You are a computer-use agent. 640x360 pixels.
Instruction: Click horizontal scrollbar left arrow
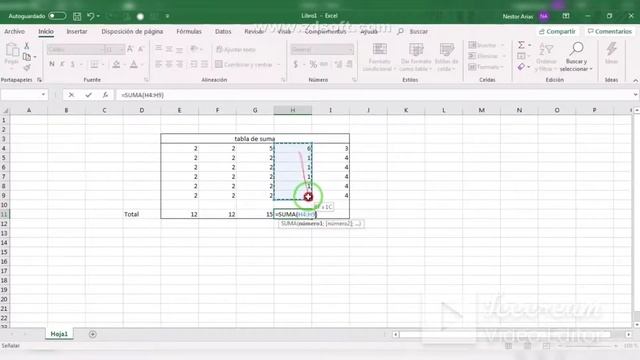click(396, 335)
